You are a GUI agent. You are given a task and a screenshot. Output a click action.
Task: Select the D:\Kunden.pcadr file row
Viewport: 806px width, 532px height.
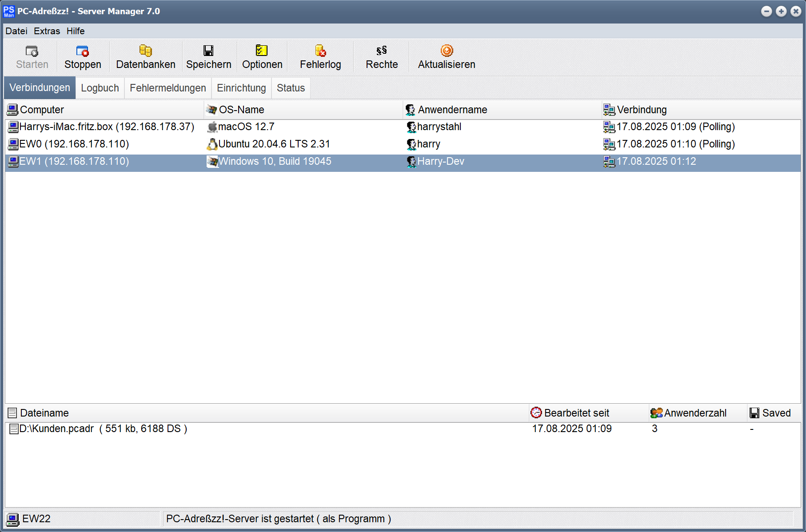403,429
